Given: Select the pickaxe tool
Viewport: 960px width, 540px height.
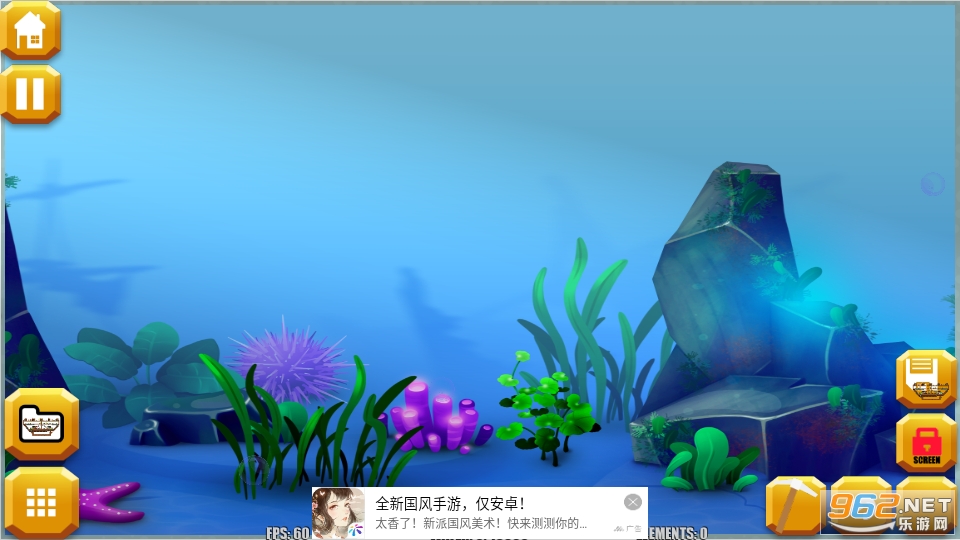Looking at the screenshot, I should tap(795, 505).
